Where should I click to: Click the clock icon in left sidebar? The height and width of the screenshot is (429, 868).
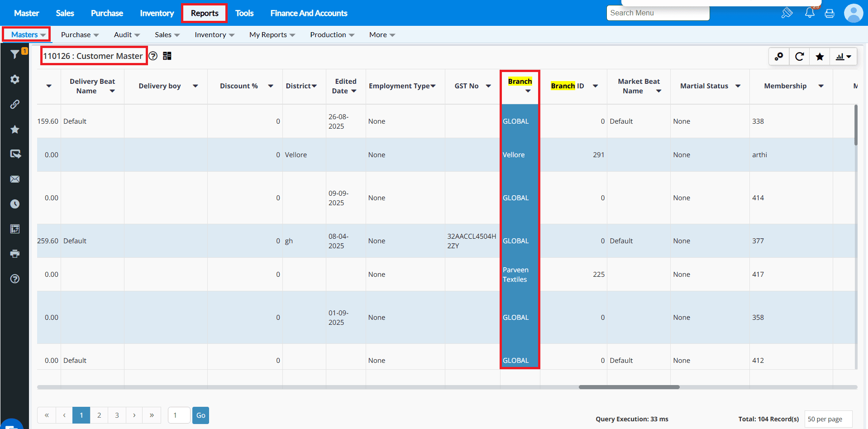point(15,204)
